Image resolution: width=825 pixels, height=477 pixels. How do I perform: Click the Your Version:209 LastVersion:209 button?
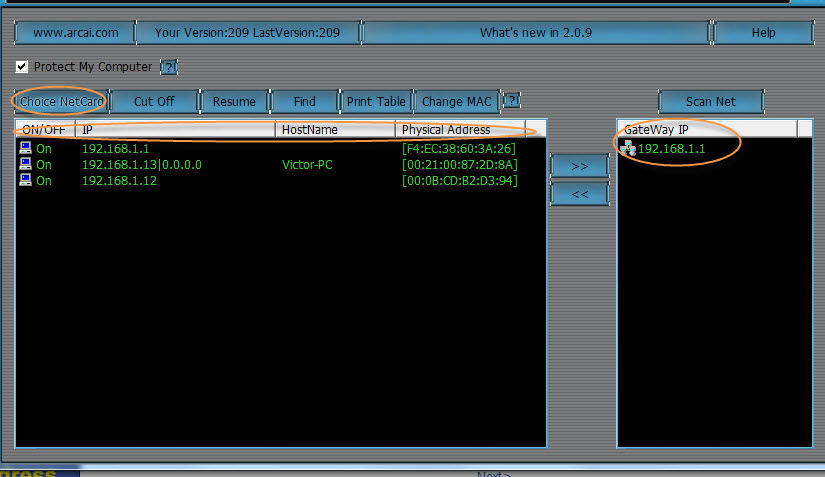248,33
